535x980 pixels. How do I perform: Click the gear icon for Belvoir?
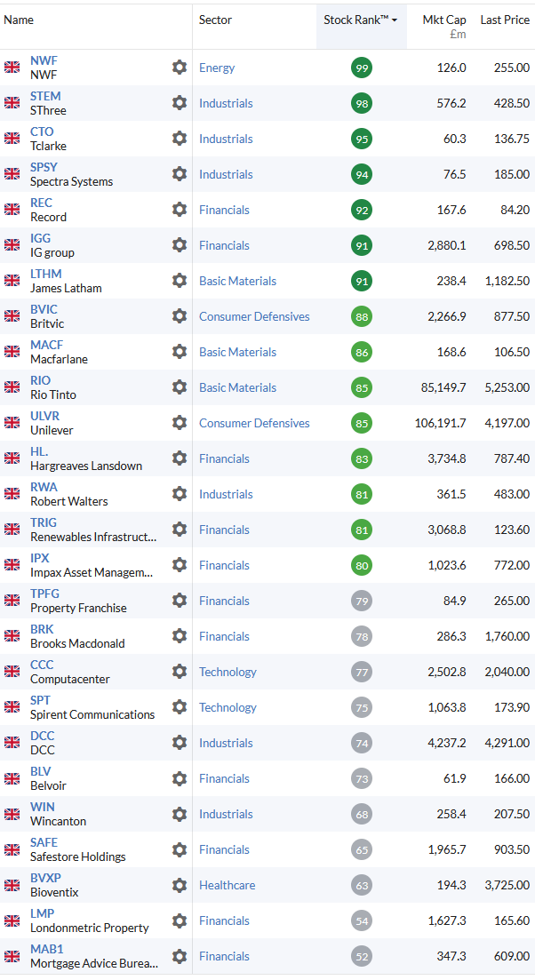pos(180,778)
